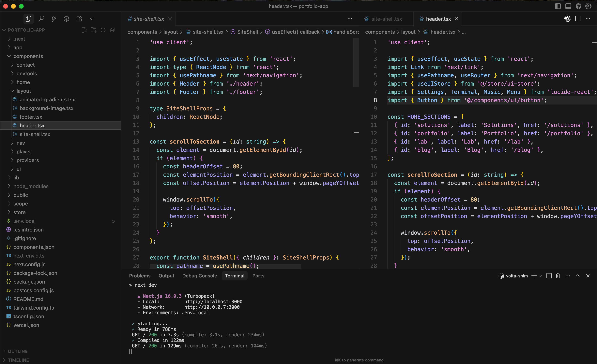Kill the volta-shim terminal with the trash icon
The width and height of the screenshot is (597, 364).
558,276
